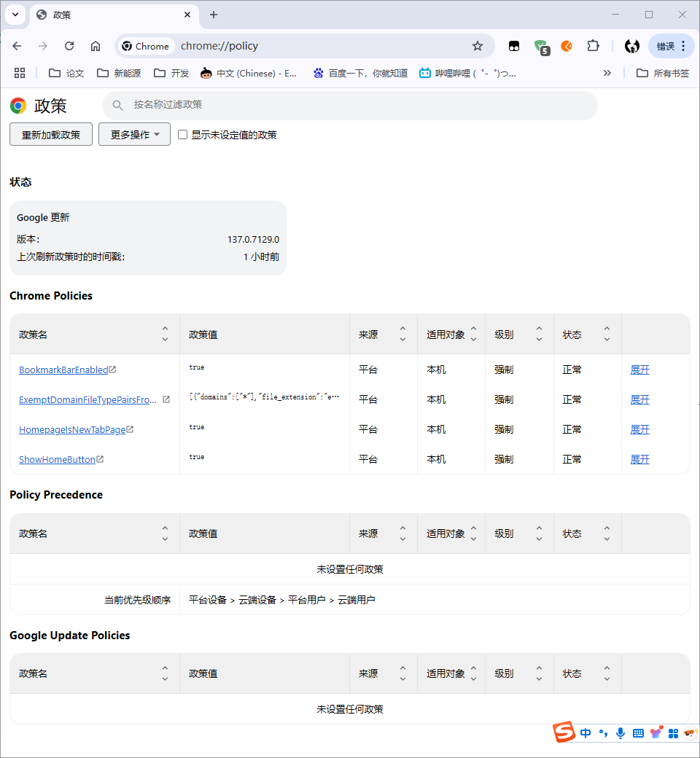Open the ShowHomeButton policy link

click(x=57, y=460)
